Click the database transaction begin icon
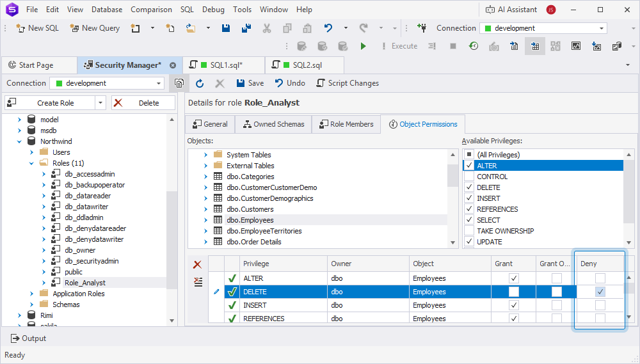 (301, 46)
